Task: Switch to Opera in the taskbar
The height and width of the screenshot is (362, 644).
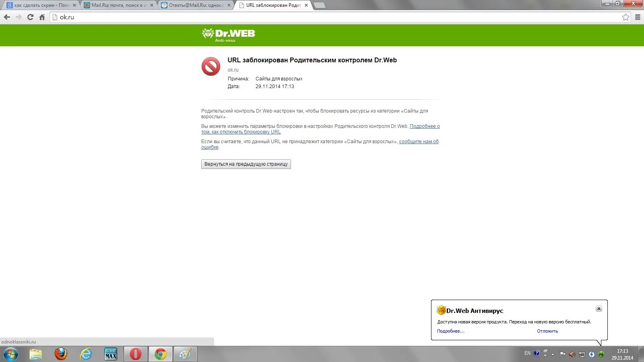Action: tap(136, 354)
